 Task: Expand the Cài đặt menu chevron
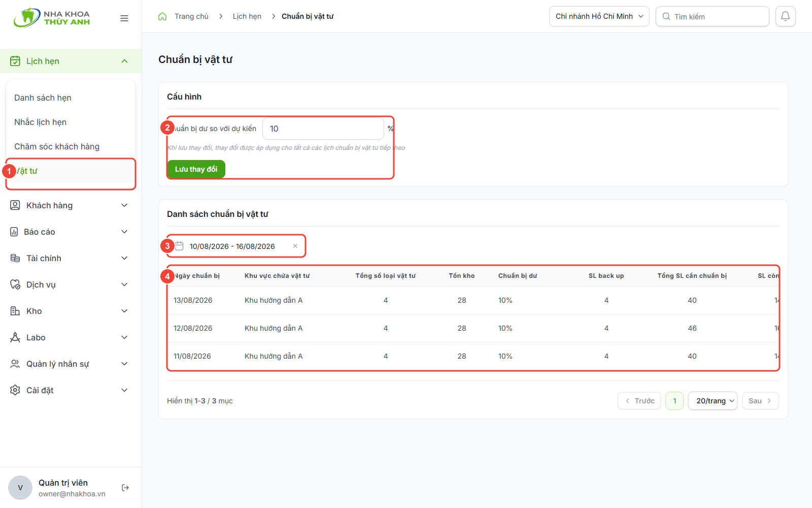point(124,390)
